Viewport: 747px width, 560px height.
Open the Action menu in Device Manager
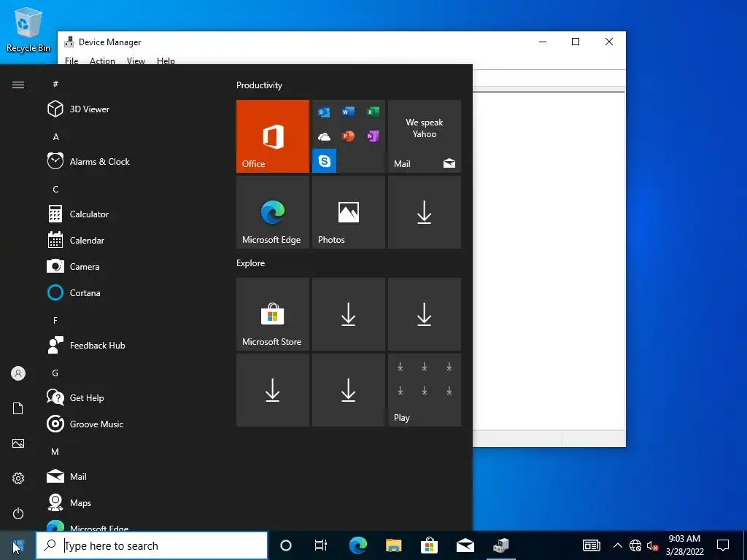pyautogui.click(x=102, y=61)
